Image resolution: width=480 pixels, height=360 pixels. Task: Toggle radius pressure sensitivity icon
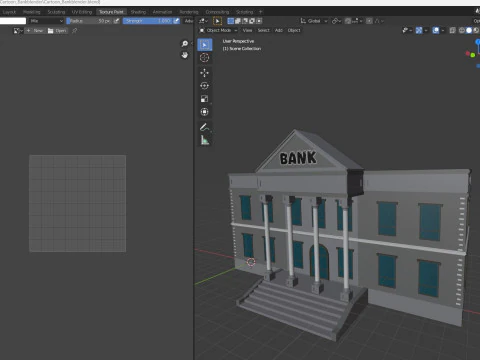point(116,21)
